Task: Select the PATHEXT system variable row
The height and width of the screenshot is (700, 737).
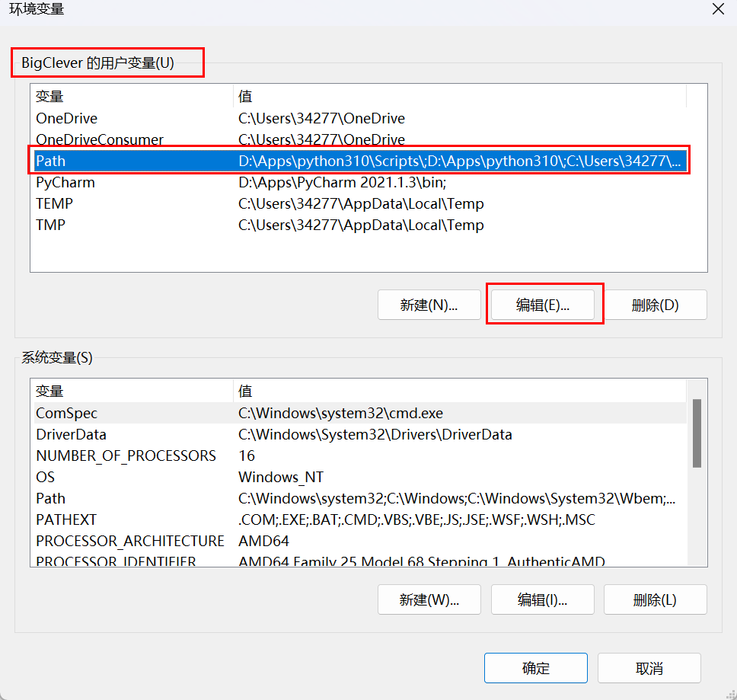Action: coord(360,519)
